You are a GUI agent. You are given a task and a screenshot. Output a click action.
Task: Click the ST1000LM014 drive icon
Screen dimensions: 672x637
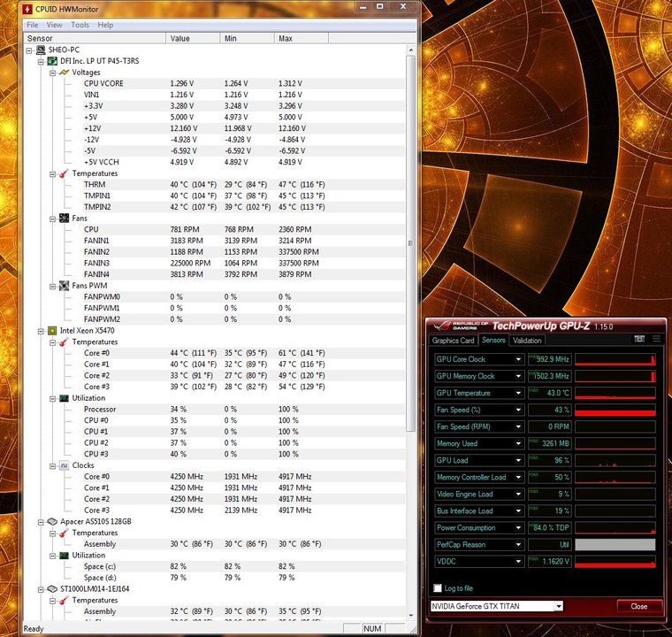(52, 589)
